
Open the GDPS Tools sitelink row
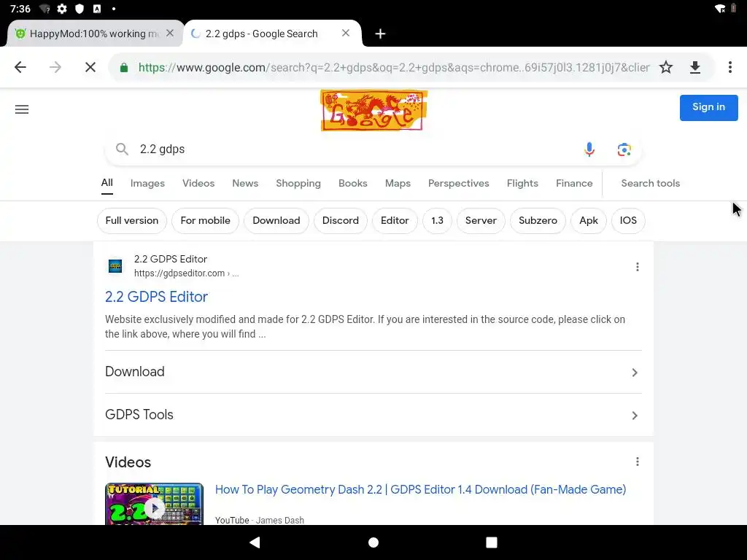[x=373, y=415]
